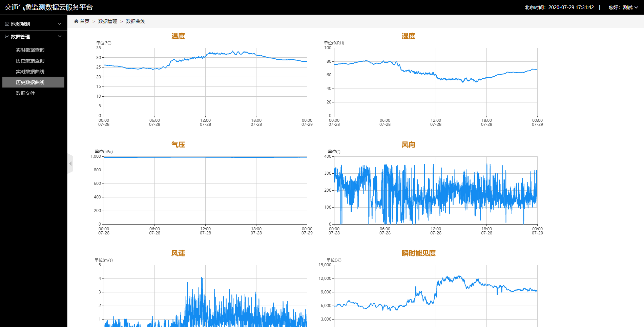Click the data management chart icon
Image resolution: width=644 pixels, height=327 pixels.
7,37
